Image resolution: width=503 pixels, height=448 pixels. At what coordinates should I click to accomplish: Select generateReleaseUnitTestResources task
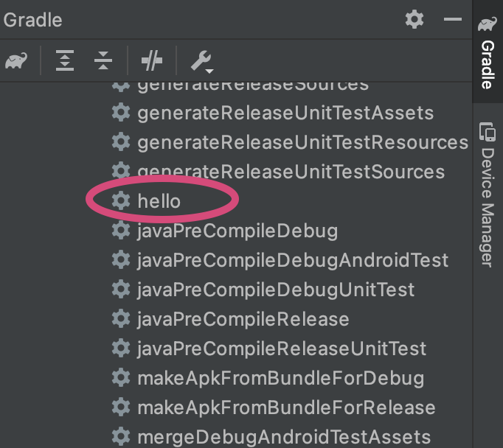pyautogui.click(x=302, y=141)
